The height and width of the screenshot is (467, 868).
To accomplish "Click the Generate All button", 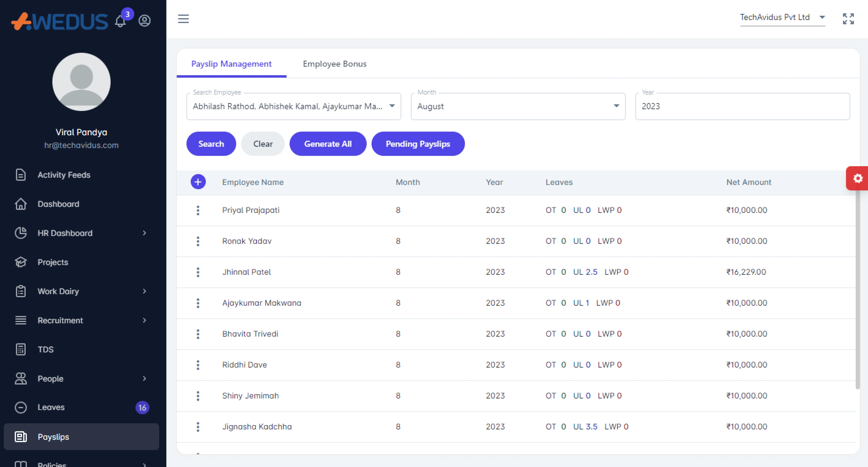I will (x=328, y=144).
